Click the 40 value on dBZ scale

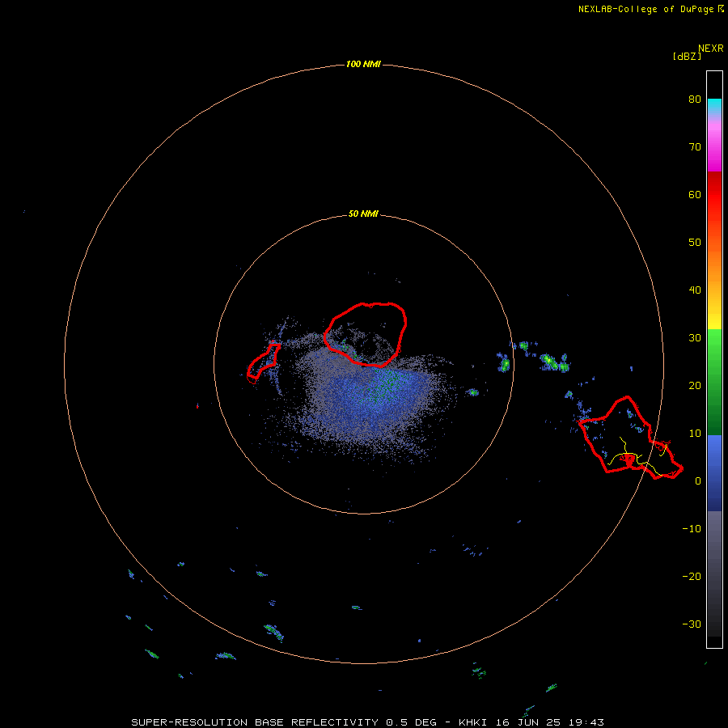point(695,290)
